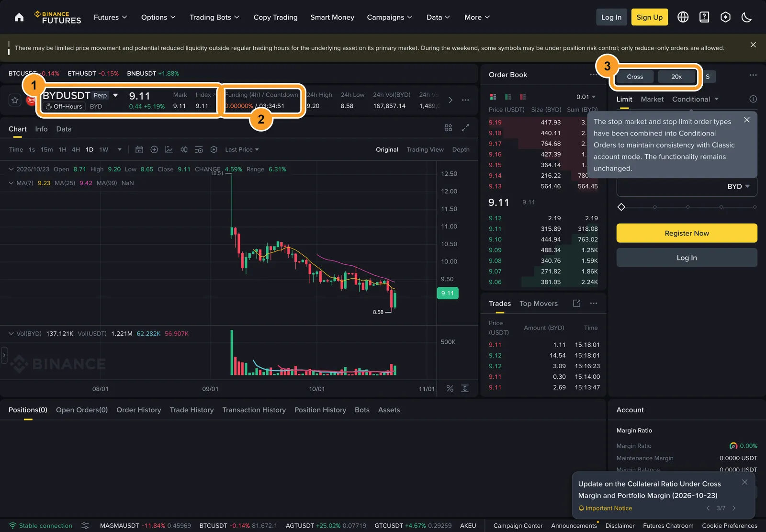Select the 15m chart interval
The width and height of the screenshot is (766, 532).
(x=47, y=150)
